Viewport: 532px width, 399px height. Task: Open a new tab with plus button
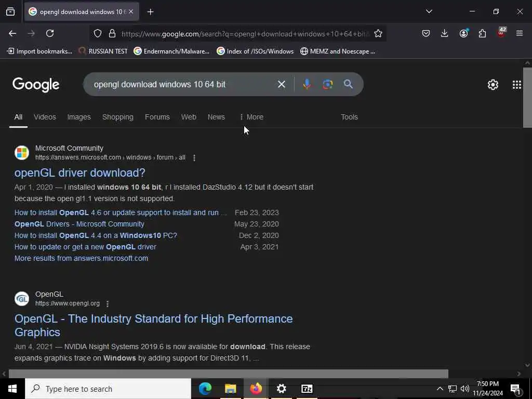pos(151,12)
